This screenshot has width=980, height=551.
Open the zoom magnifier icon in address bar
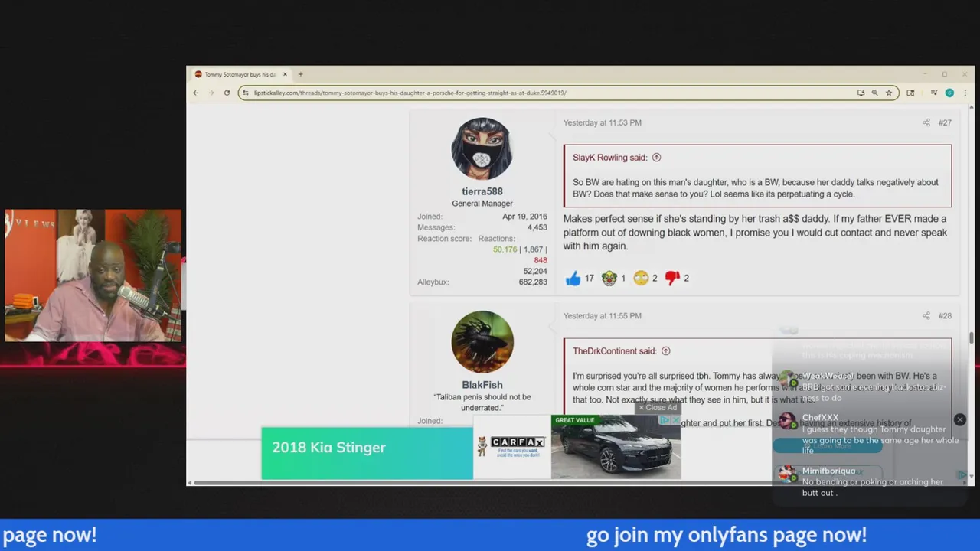pos(874,93)
